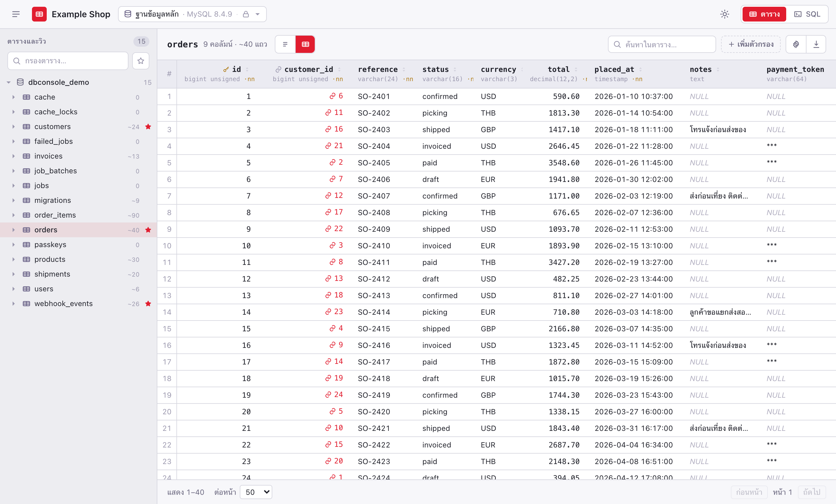Open the shipments table
The height and width of the screenshot is (504, 836).
[52, 274]
